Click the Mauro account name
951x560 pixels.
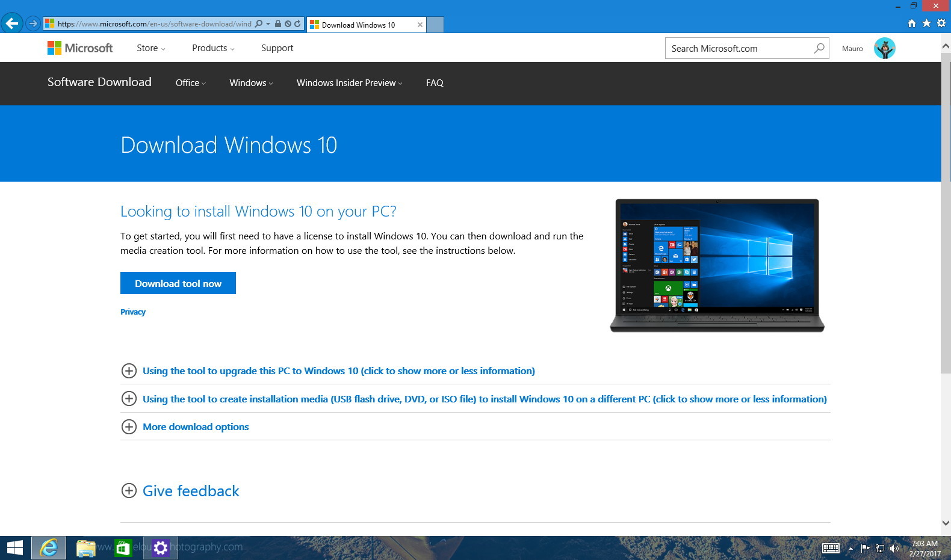852,48
